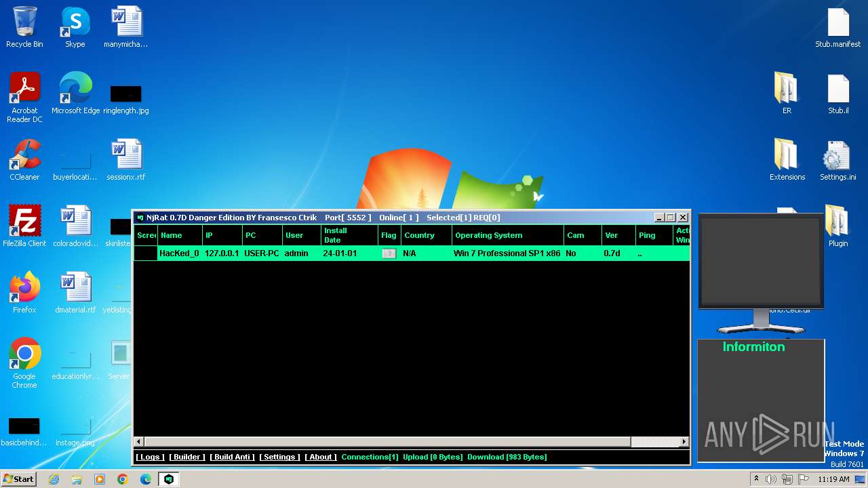This screenshot has width=868, height=488.
Task: Open FileZilla Client shortcut
Action: pyautogui.click(x=24, y=226)
